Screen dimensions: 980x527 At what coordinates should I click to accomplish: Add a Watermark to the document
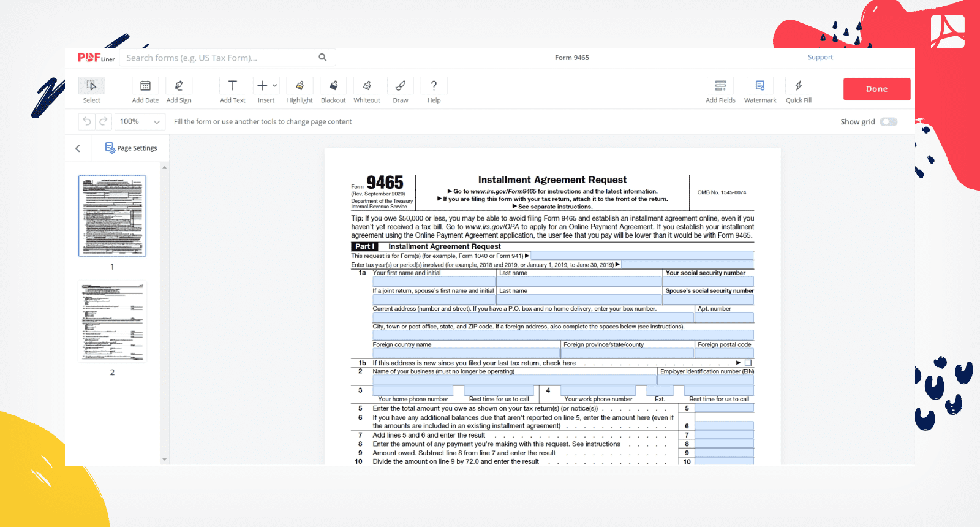pos(760,90)
